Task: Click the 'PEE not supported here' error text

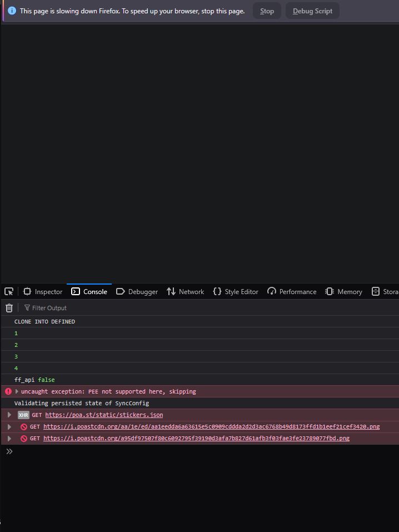Action: [x=108, y=391]
